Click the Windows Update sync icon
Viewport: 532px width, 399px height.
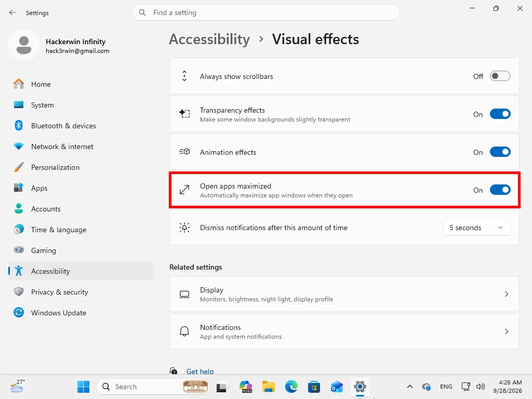(x=19, y=312)
